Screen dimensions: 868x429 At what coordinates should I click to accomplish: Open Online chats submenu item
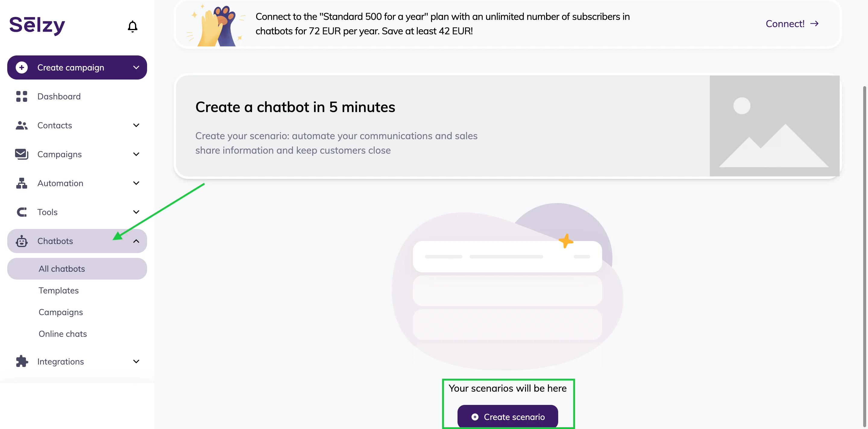tap(63, 334)
